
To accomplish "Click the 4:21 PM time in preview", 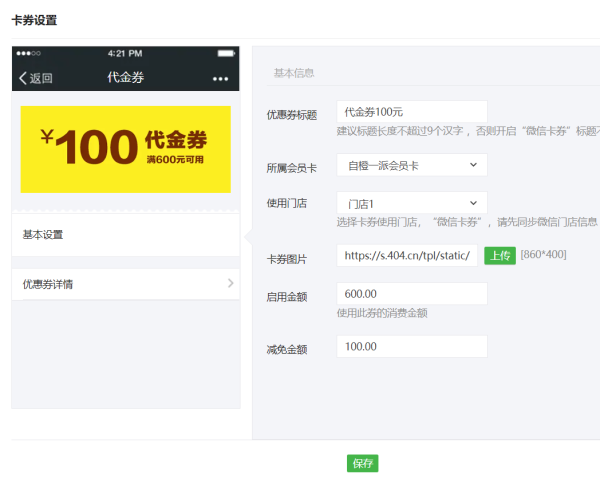I will pyautogui.click(x=125, y=53).
